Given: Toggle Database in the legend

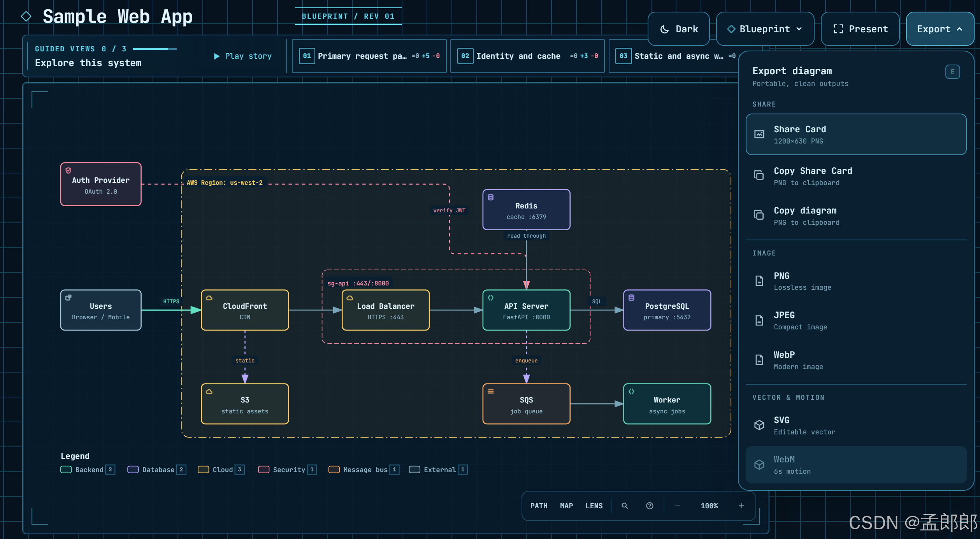Looking at the screenshot, I should click(157, 470).
